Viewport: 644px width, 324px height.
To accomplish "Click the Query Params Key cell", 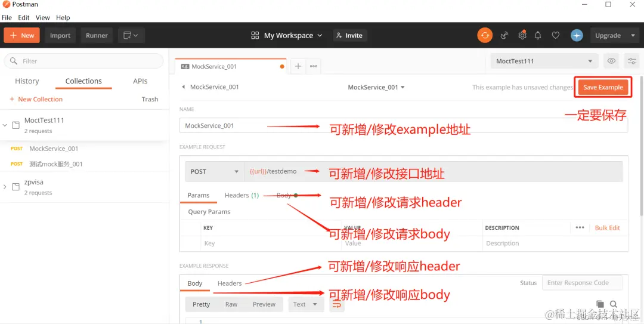I will (x=271, y=243).
